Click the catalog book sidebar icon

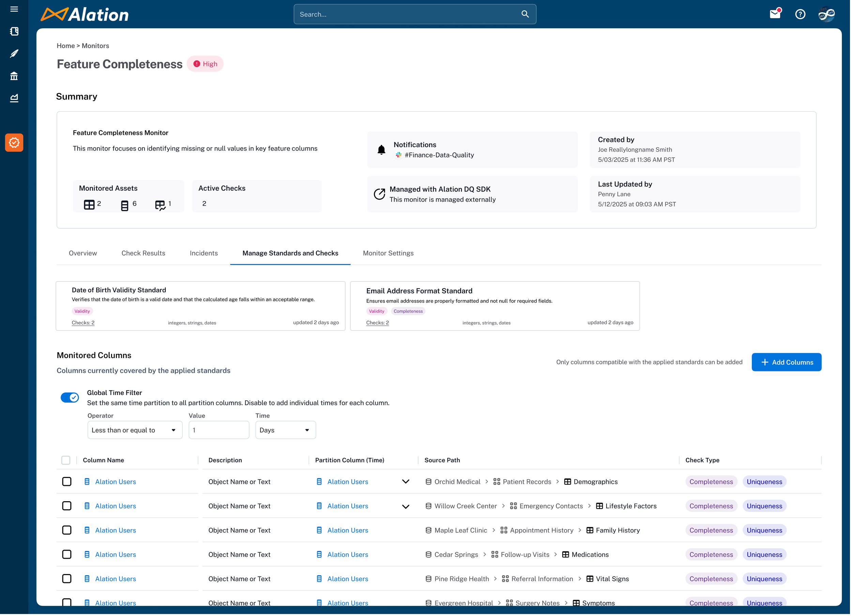(x=14, y=31)
